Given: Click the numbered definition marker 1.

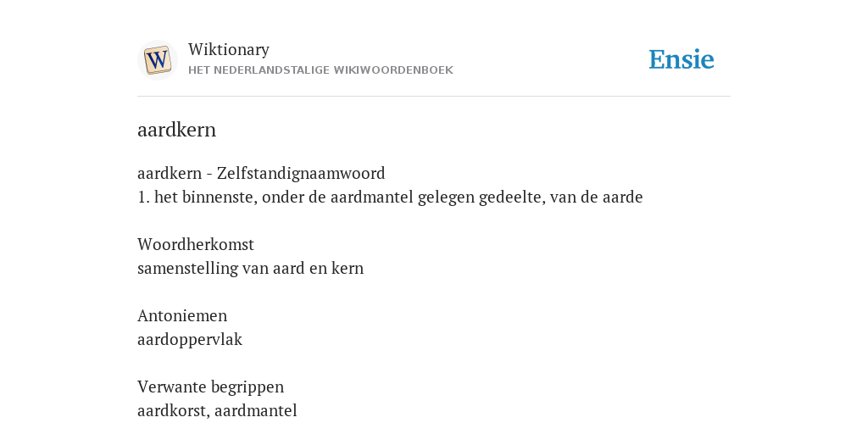Looking at the screenshot, I should (x=143, y=197).
